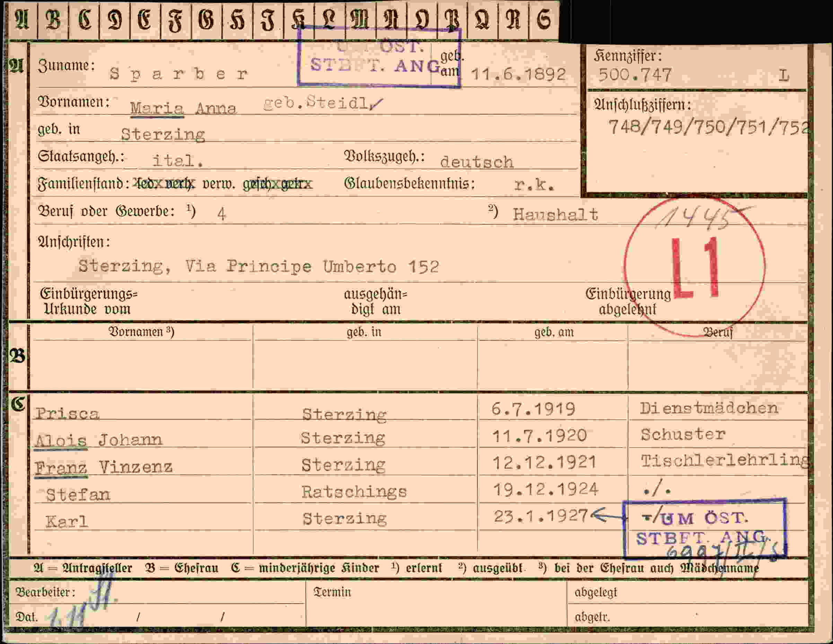The image size is (833, 644).
Task: Click the child's name 'Karl'
Action: pyautogui.click(x=67, y=521)
